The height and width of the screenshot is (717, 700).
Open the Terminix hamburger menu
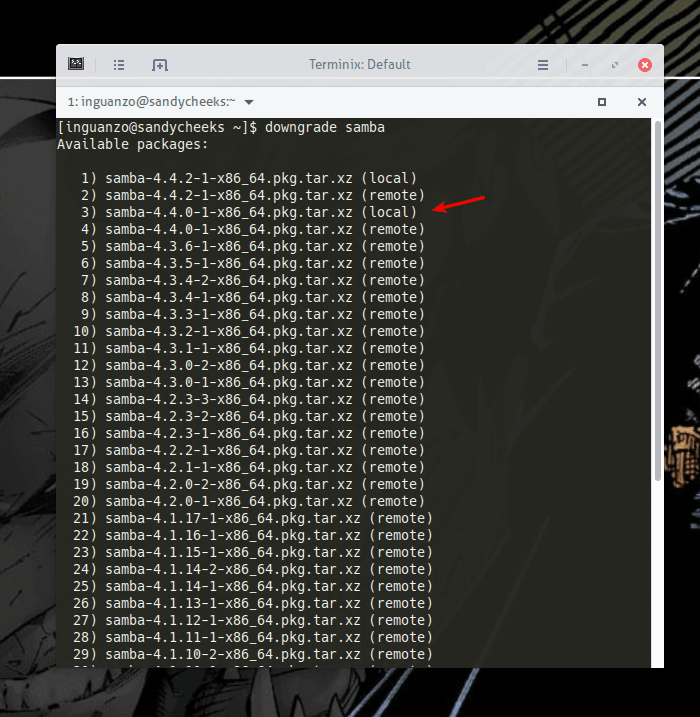[x=543, y=65]
